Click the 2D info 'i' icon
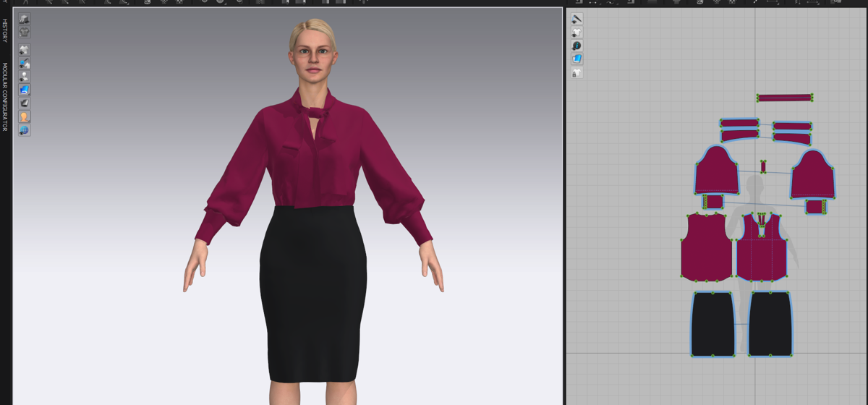 pyautogui.click(x=577, y=46)
